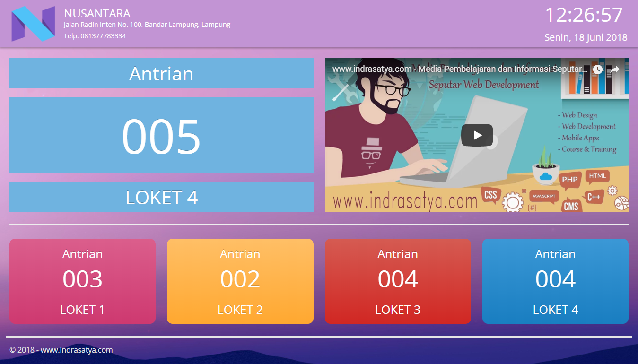
Task: Click the Watch Later clock icon
Action: pos(598,70)
